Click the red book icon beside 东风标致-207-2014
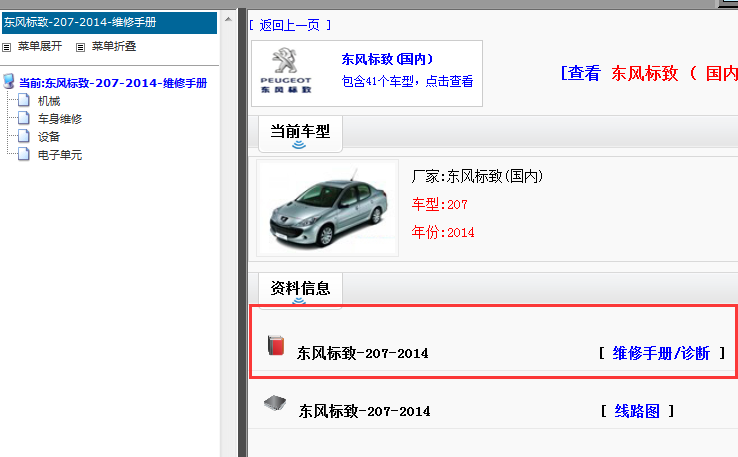This screenshot has width=738, height=457. (x=276, y=345)
